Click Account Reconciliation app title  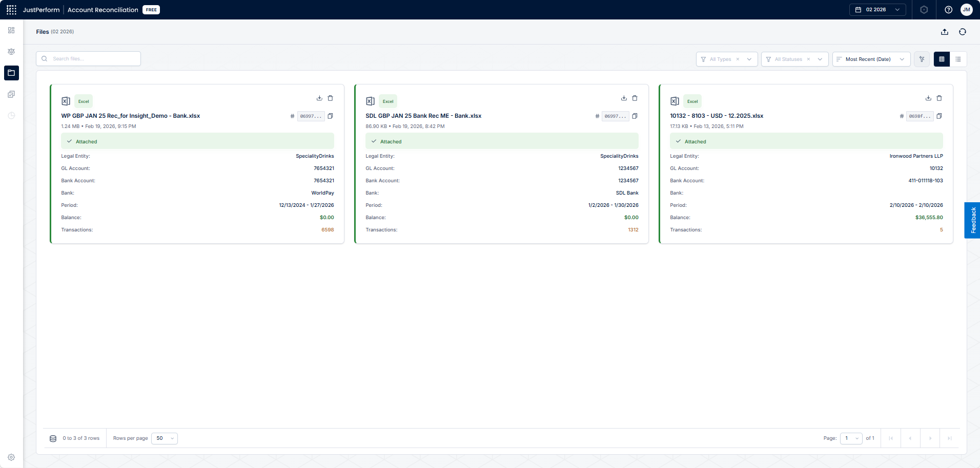pos(103,10)
